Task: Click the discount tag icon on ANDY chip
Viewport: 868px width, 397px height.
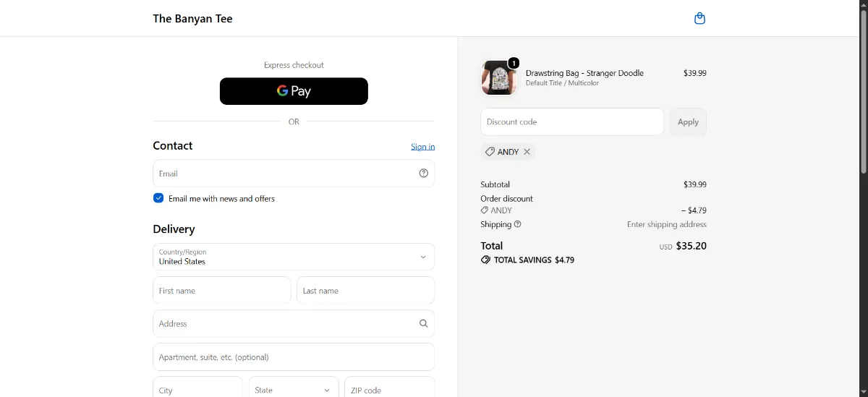Action: (490, 152)
